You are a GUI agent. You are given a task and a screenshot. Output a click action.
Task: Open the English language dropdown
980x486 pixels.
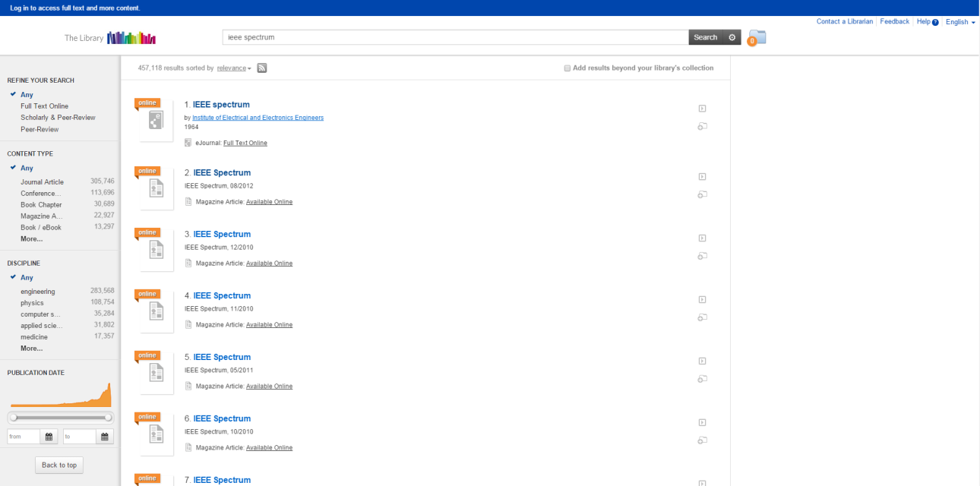pyautogui.click(x=960, y=22)
